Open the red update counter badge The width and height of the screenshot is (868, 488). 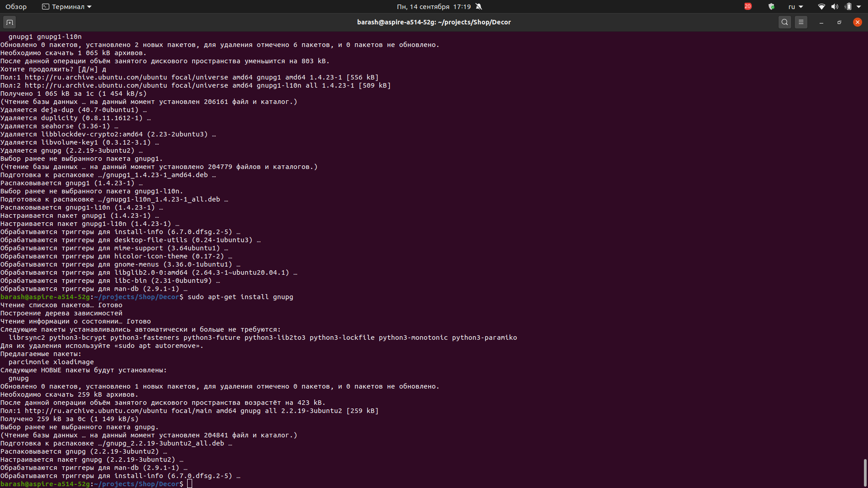748,6
